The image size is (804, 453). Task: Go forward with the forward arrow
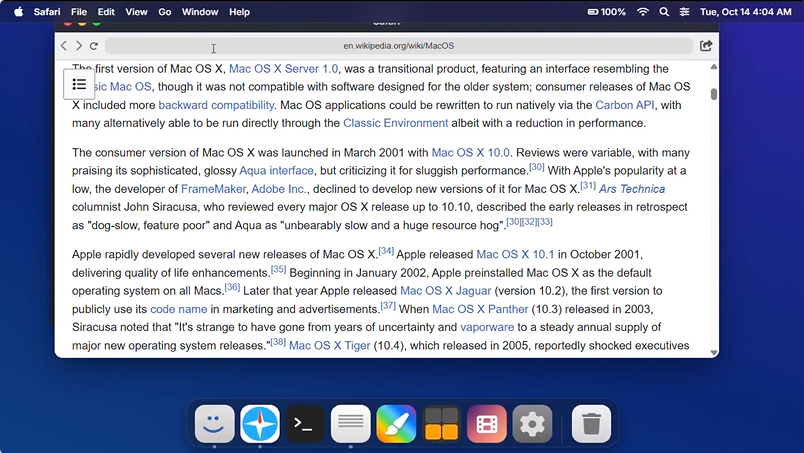point(78,46)
